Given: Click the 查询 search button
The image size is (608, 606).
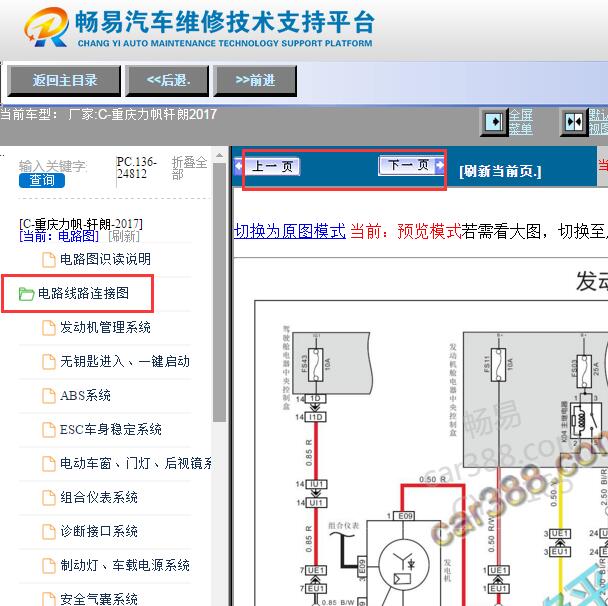Looking at the screenshot, I should click(x=42, y=180).
